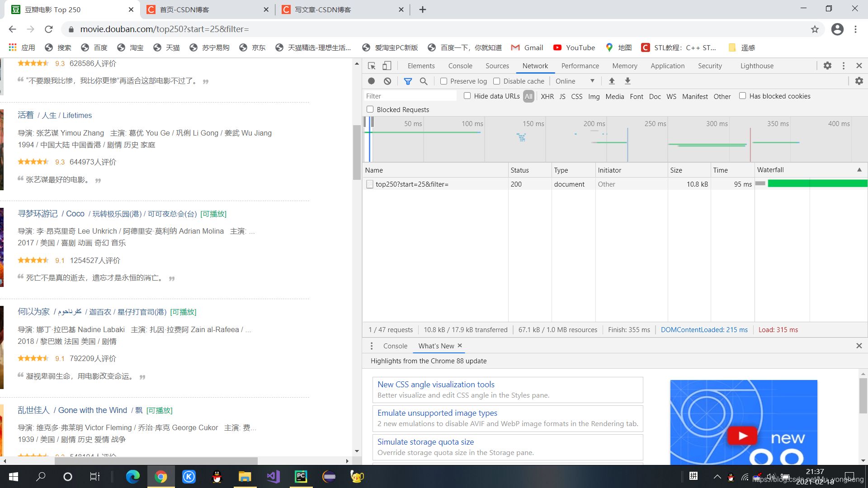This screenshot has height=488, width=868.
Task: Toggle the network filter funnel icon
Action: click(x=408, y=81)
